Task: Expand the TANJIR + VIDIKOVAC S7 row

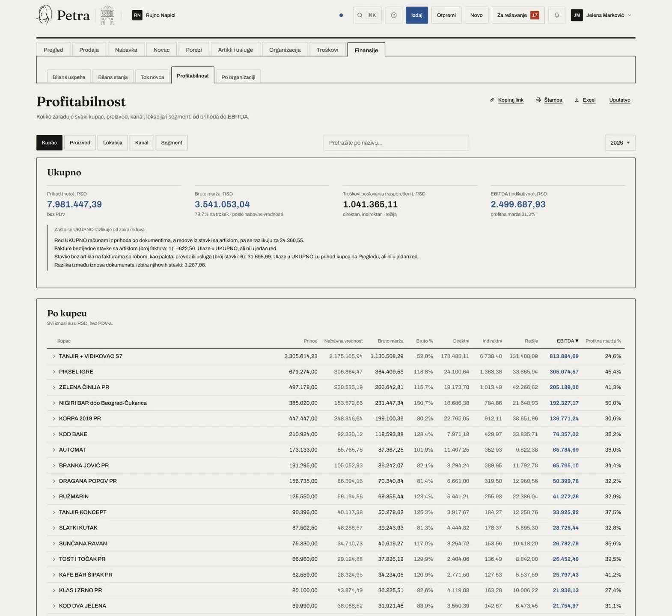Action: tap(54, 356)
